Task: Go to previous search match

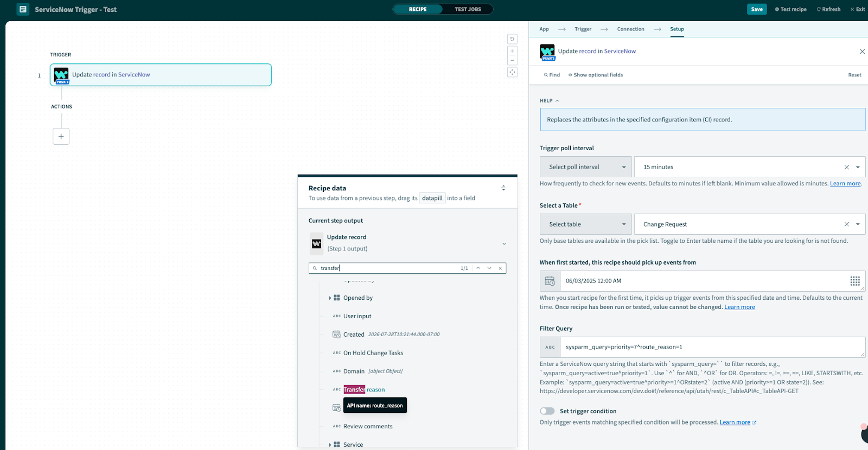Action: pyautogui.click(x=478, y=268)
